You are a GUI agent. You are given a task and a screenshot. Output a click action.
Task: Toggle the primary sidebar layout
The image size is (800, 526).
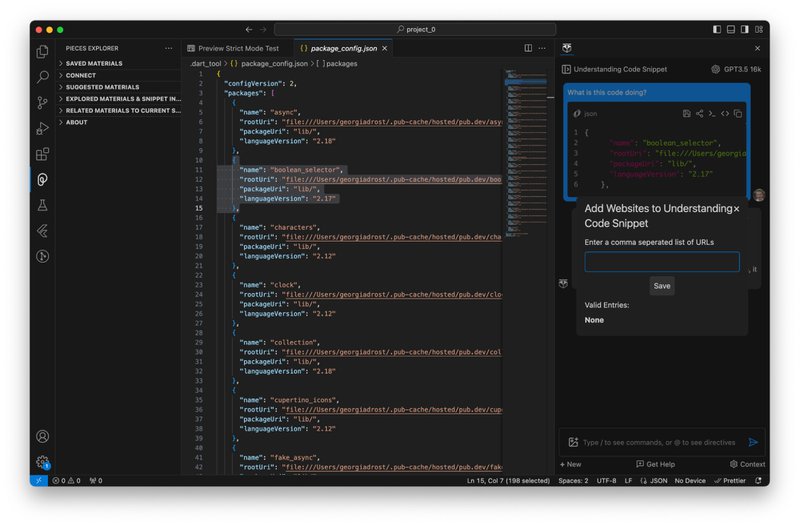point(717,30)
